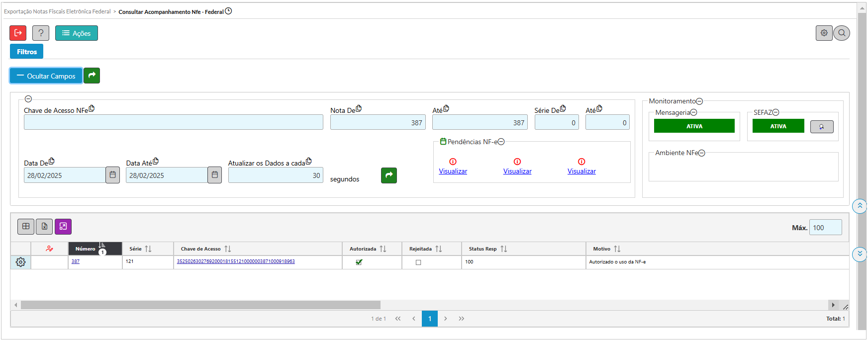Click the settings gear icon top right
This screenshot has height=341, width=868.
pyautogui.click(x=824, y=33)
